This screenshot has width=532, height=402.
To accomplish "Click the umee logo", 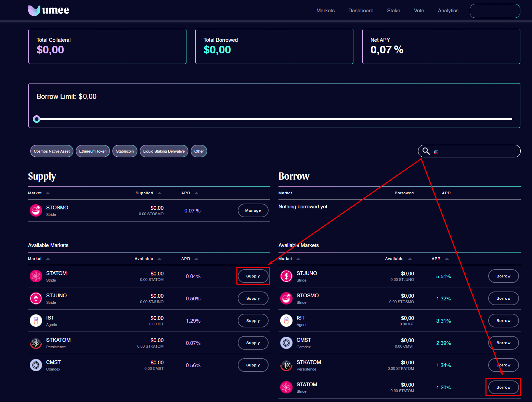I will pyautogui.click(x=49, y=10).
